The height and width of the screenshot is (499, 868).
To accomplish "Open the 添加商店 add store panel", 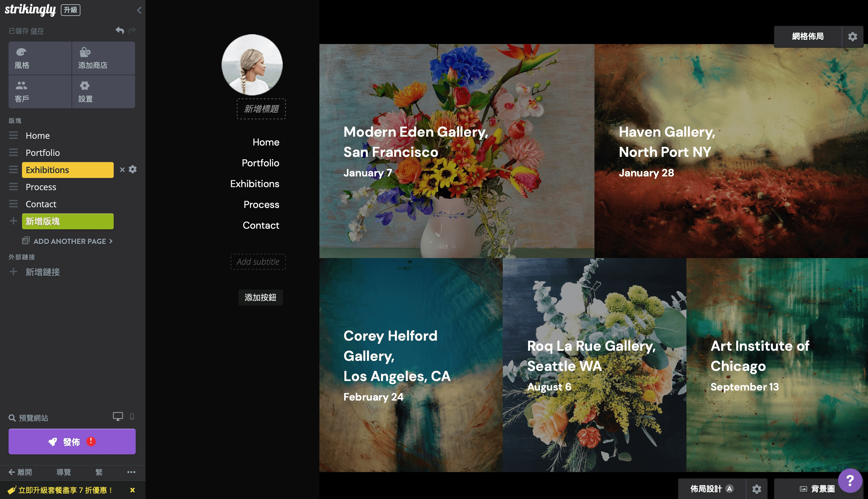I will coord(103,58).
